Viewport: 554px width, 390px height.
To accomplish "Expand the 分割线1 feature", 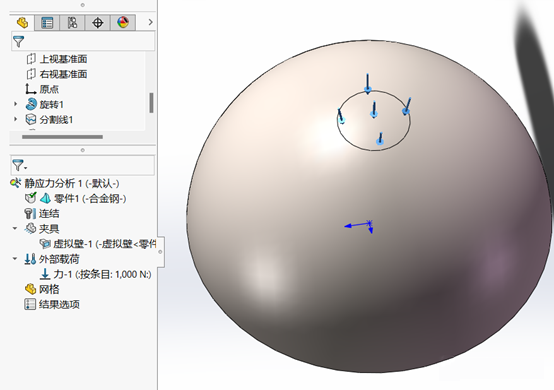I will pos(15,119).
